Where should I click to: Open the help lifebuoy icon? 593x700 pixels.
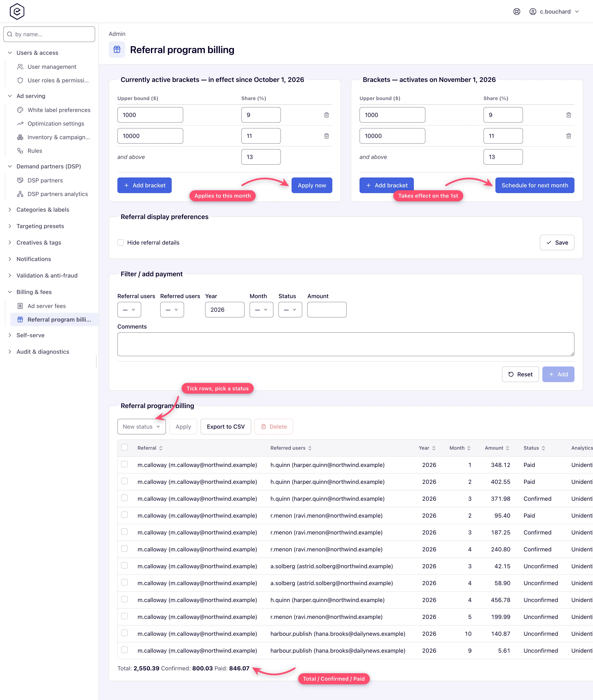(517, 12)
